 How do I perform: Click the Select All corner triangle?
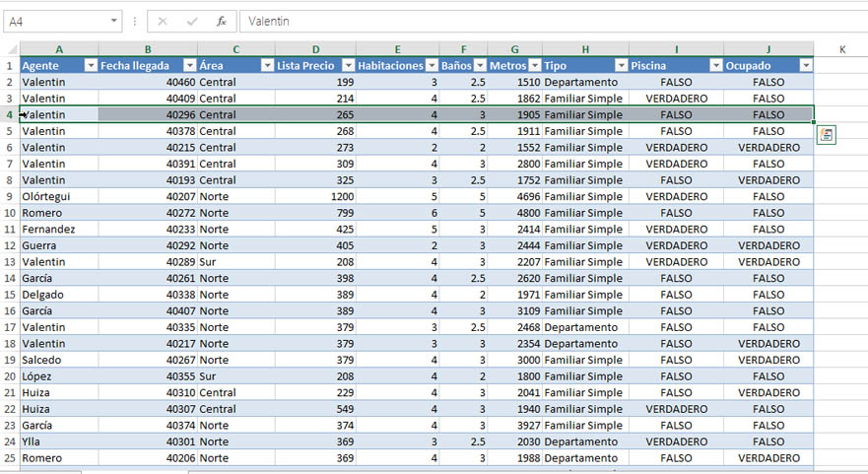click(10, 49)
